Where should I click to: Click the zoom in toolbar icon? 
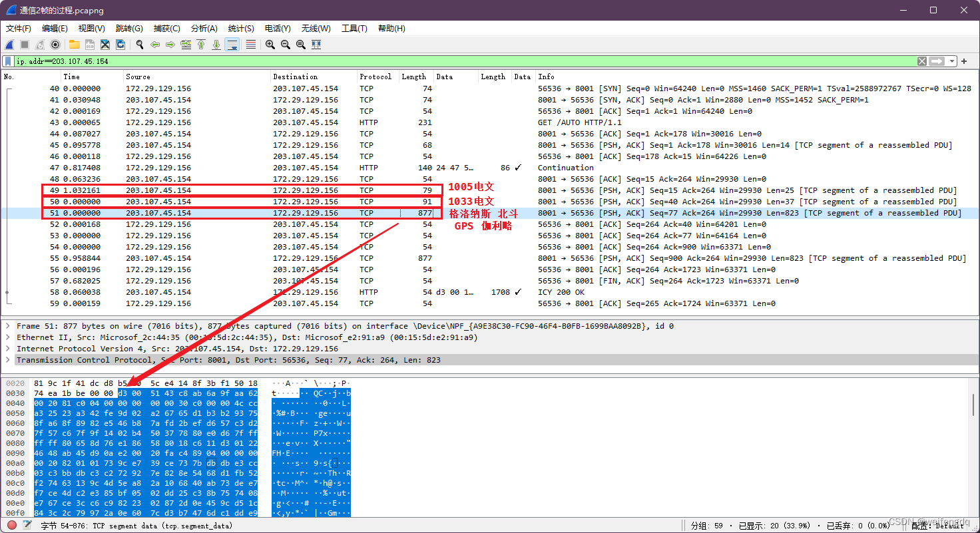pyautogui.click(x=269, y=44)
